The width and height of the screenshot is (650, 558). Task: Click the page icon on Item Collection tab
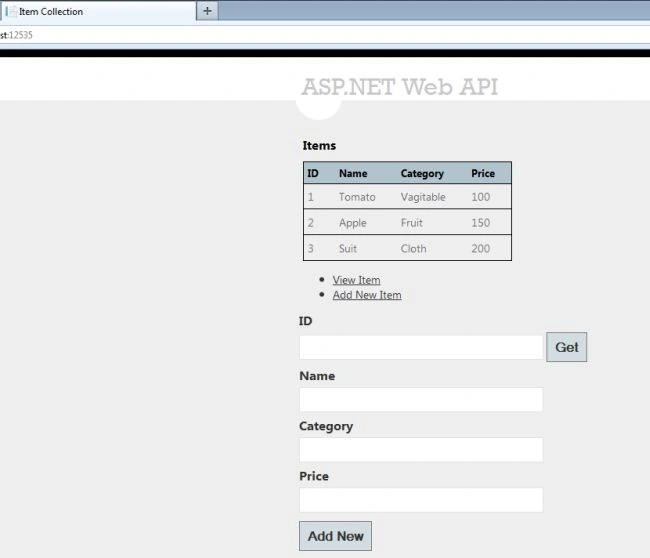(12, 11)
